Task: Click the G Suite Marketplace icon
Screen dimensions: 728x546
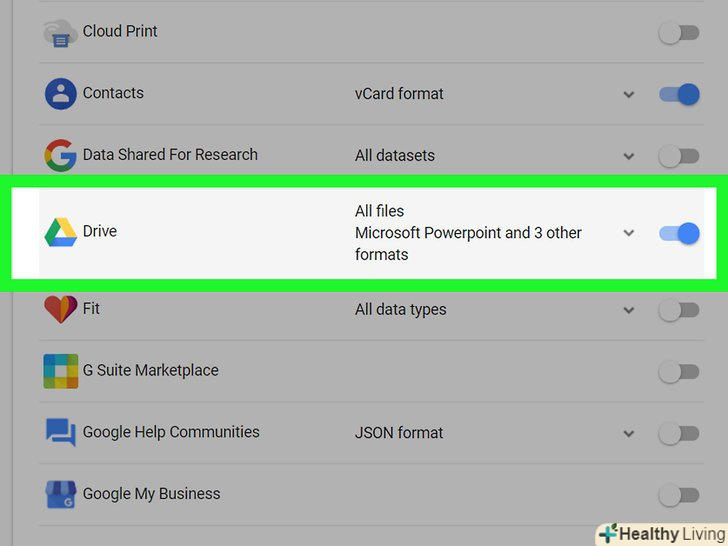Action: (60, 371)
